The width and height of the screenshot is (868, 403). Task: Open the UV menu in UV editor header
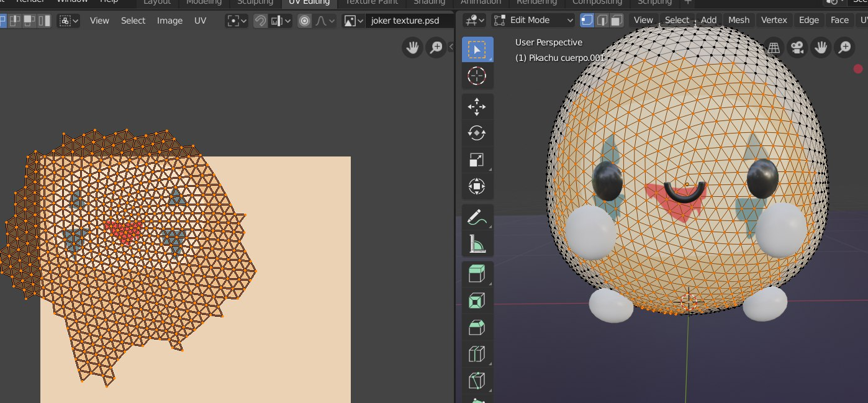200,20
